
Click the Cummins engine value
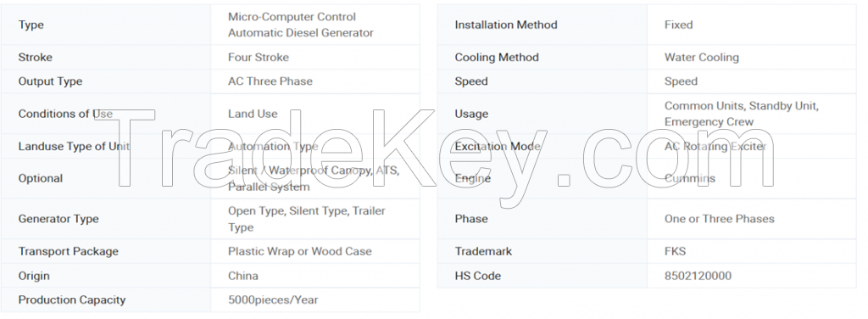[x=690, y=178]
